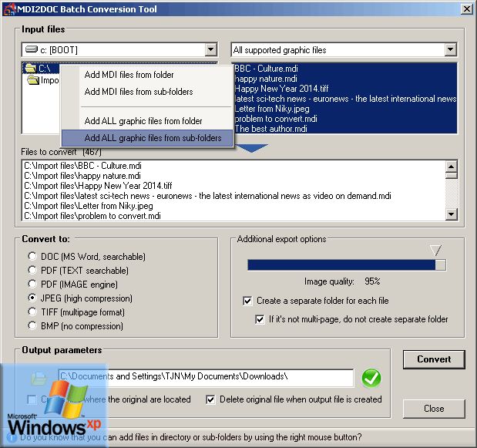Click the blue down arrow add-files icon
This screenshot has width=477, height=448.
252,148
